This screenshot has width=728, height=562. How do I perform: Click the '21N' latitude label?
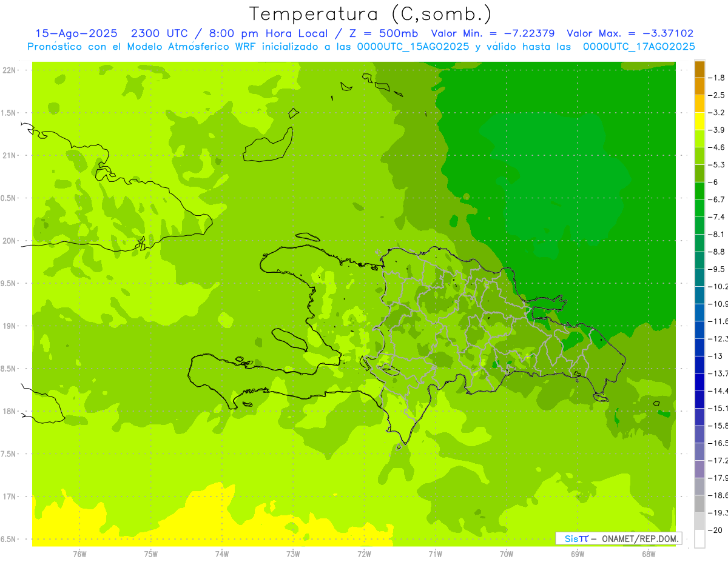[8, 155]
